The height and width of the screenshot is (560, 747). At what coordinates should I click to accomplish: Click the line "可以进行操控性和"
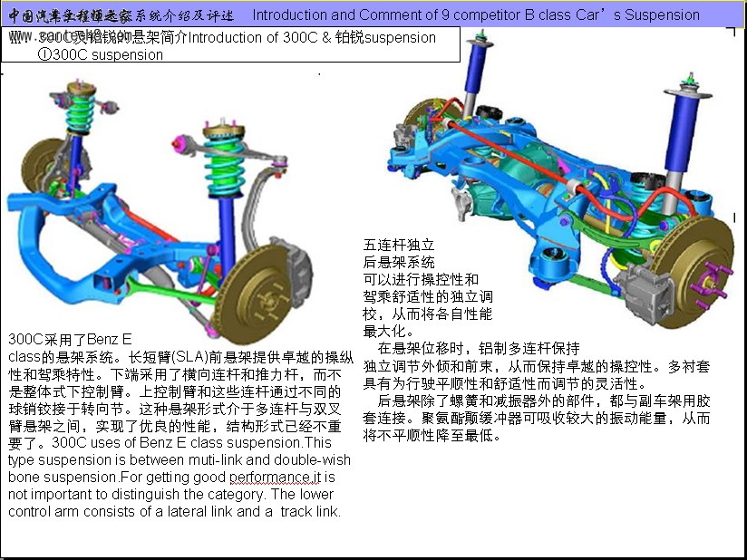[422, 279]
